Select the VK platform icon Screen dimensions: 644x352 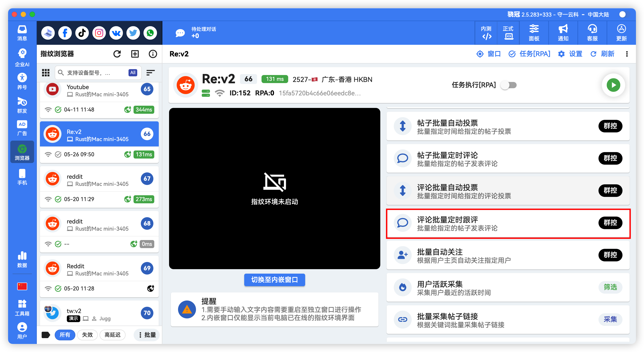[116, 33]
